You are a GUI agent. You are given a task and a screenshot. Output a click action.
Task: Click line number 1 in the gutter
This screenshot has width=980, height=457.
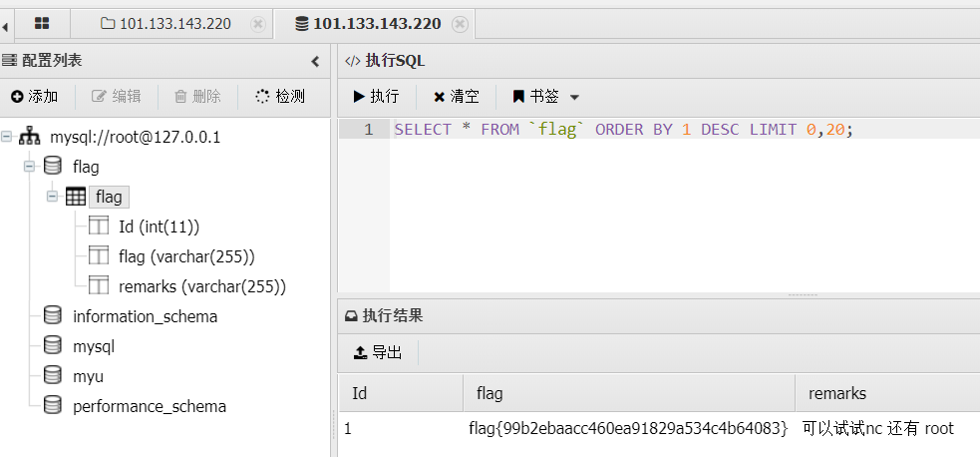click(x=368, y=130)
